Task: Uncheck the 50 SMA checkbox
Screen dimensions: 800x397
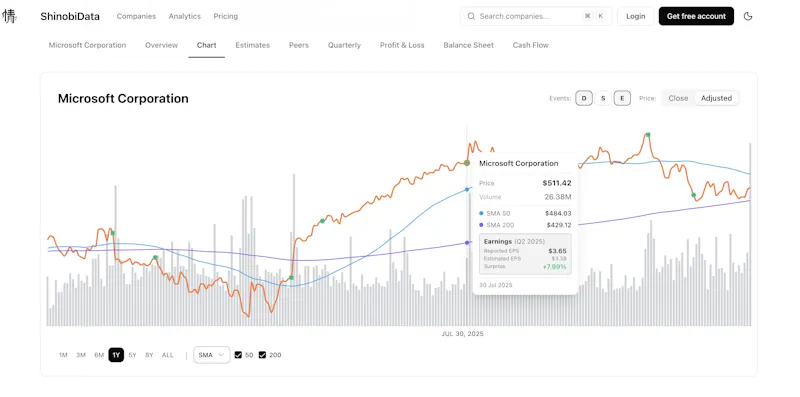Action: (x=238, y=355)
